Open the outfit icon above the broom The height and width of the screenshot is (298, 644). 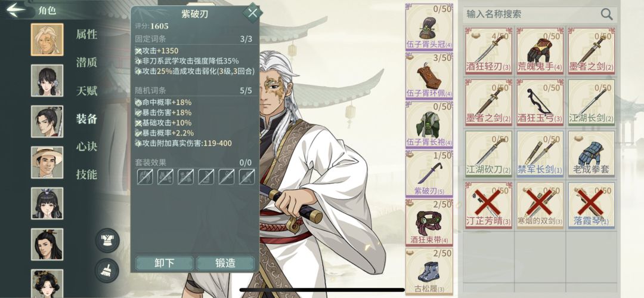pyautogui.click(x=107, y=240)
